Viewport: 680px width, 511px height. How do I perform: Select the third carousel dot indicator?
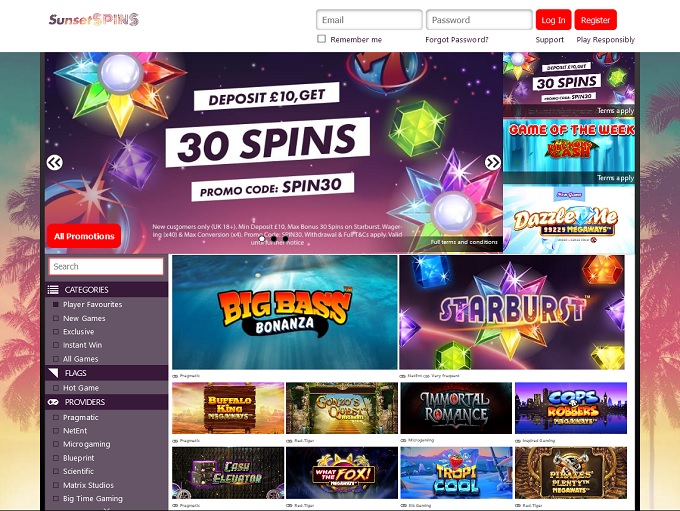click(x=285, y=238)
